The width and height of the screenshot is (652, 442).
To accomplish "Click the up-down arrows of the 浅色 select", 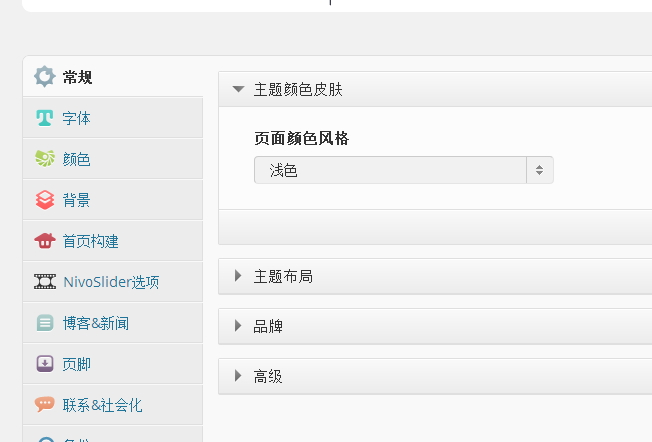I will coord(539,170).
